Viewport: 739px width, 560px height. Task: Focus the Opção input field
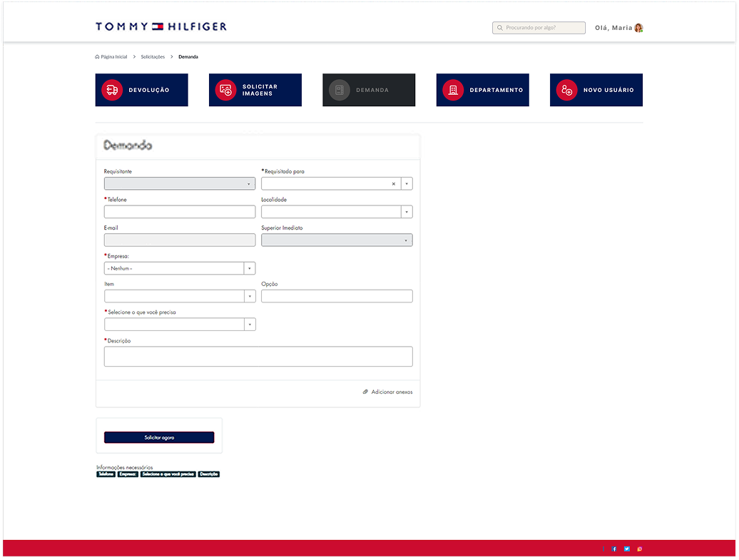point(337,296)
